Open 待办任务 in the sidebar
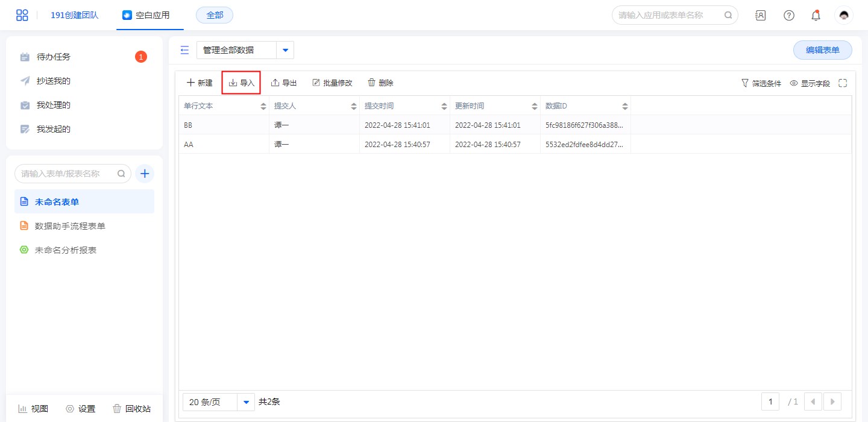The width and height of the screenshot is (868, 422). coord(54,57)
